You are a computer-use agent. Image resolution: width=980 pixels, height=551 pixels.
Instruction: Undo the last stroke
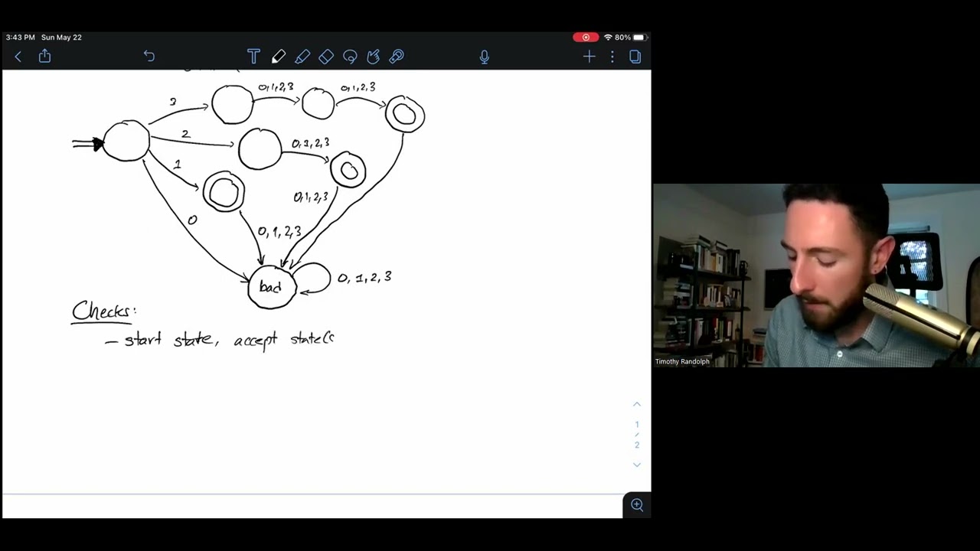[149, 56]
